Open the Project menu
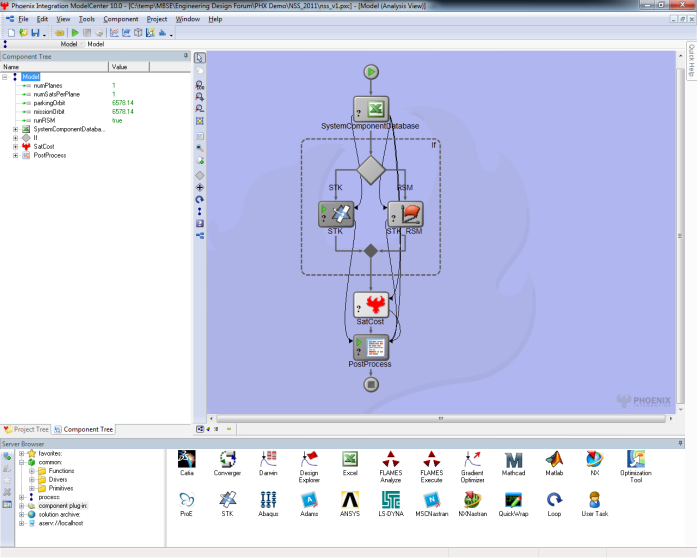 157,19
